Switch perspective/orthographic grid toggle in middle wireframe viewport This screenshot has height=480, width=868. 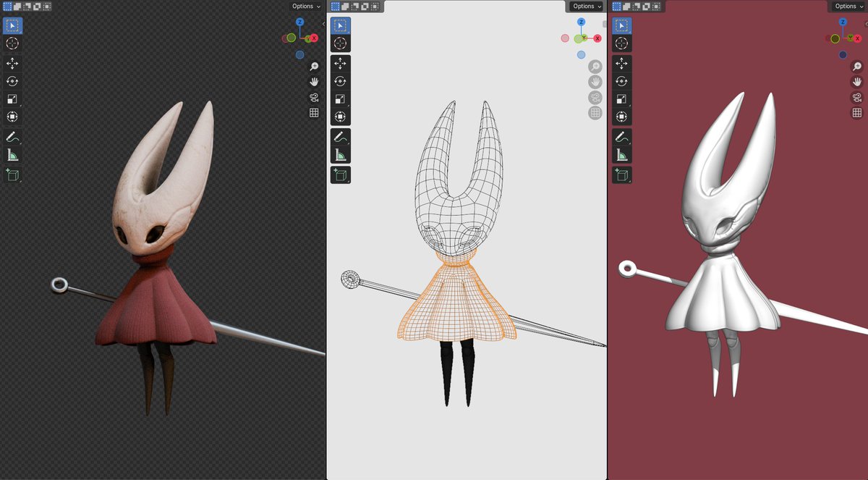click(x=595, y=113)
